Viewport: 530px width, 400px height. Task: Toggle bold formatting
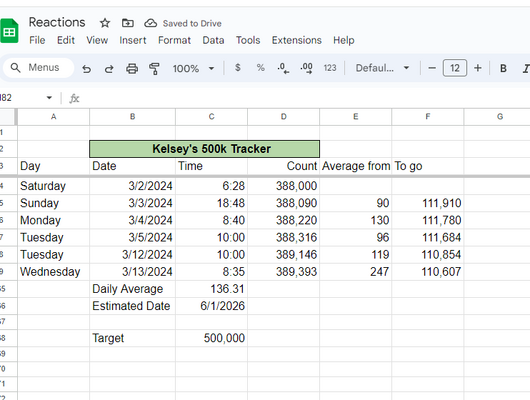(x=503, y=68)
